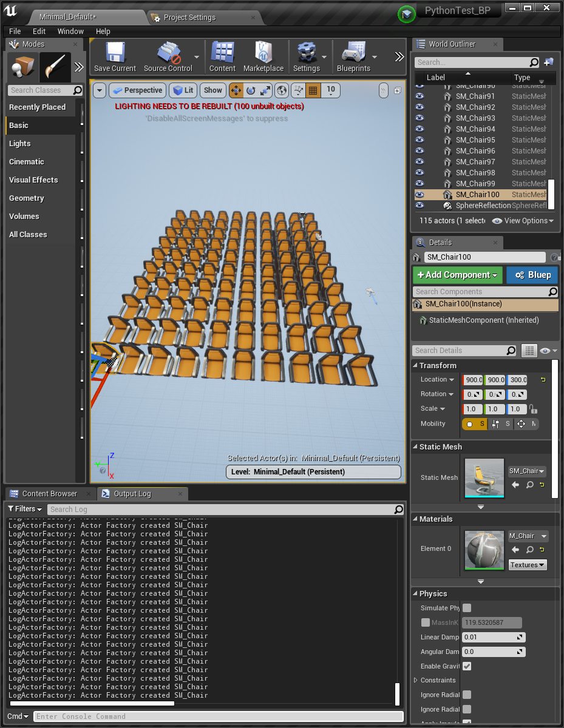
Task: Toggle SphereReflection visibility eye
Action: (420, 206)
